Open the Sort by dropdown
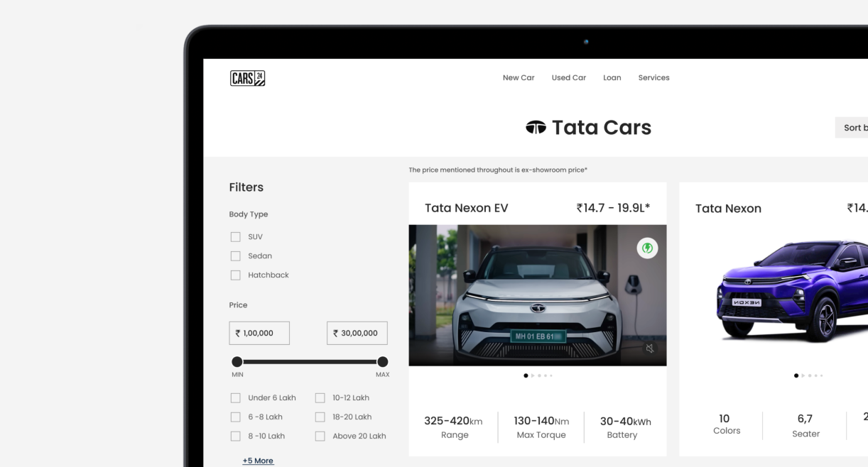The height and width of the screenshot is (467, 868). (852, 128)
